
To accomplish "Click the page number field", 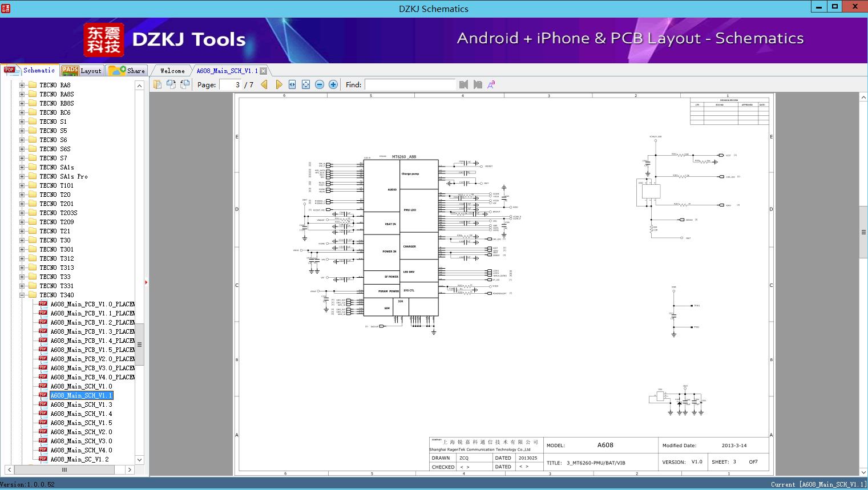I will click(x=231, y=84).
